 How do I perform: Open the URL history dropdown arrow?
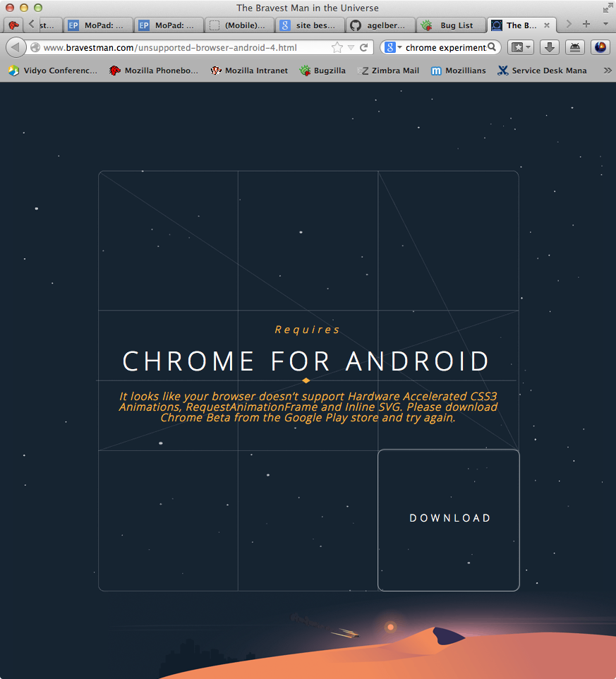pos(351,48)
